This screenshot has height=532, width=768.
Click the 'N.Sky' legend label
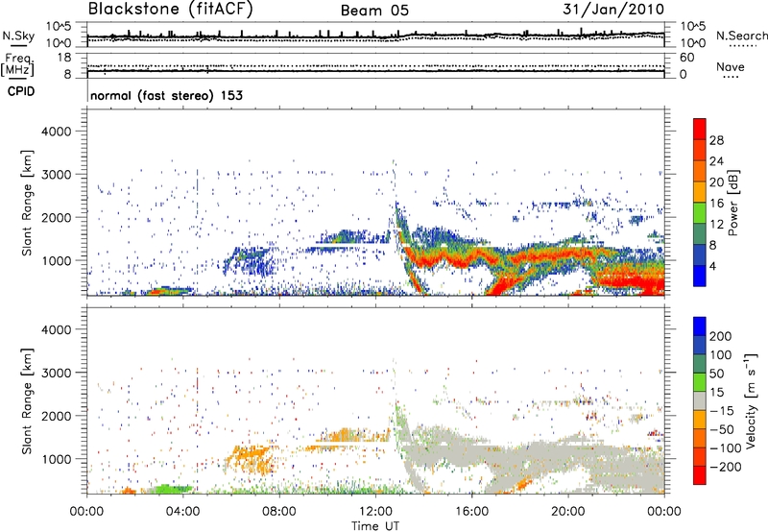(18, 36)
